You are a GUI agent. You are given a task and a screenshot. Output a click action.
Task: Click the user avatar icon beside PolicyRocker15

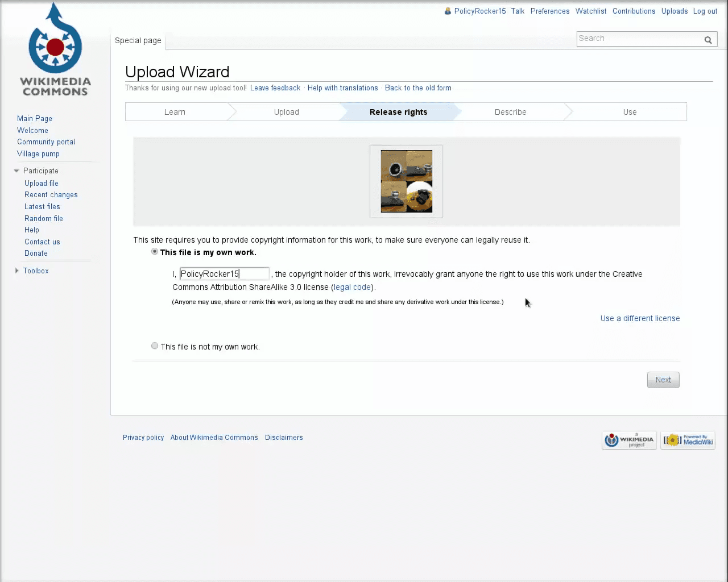pos(448,11)
